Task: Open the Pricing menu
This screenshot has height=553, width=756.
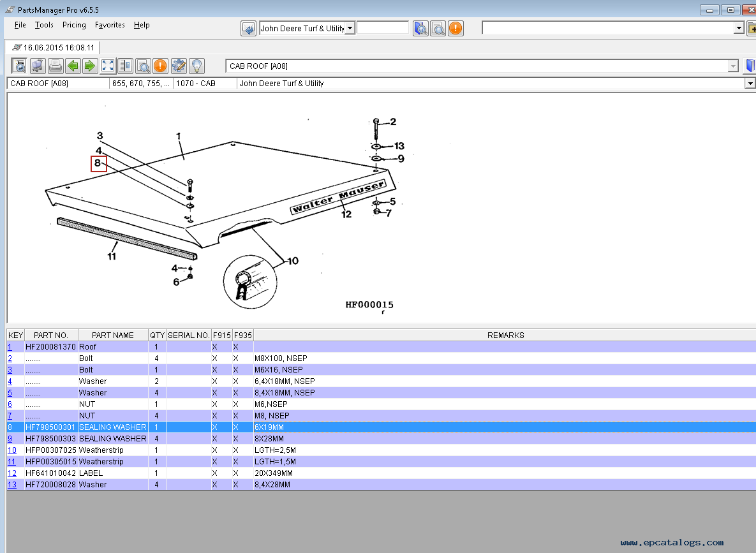Action: [x=74, y=25]
